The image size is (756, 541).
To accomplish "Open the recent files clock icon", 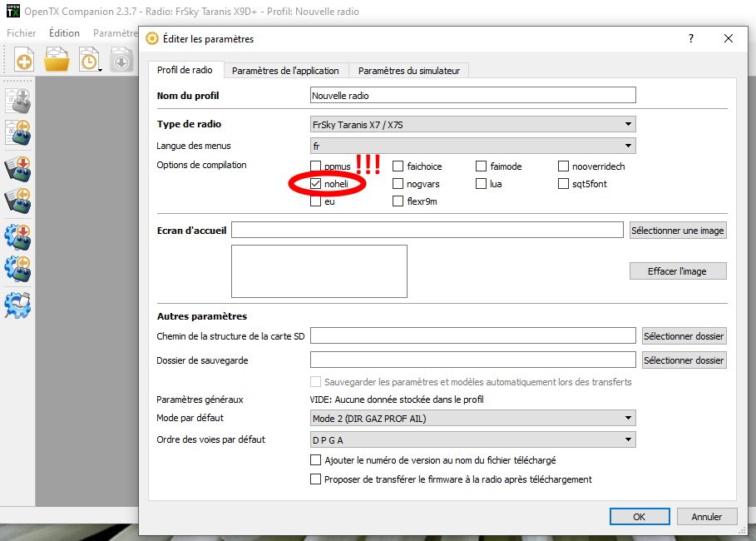I will 88,61.
